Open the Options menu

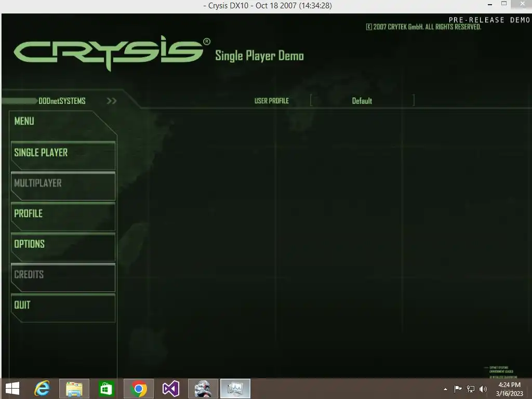[x=63, y=247]
